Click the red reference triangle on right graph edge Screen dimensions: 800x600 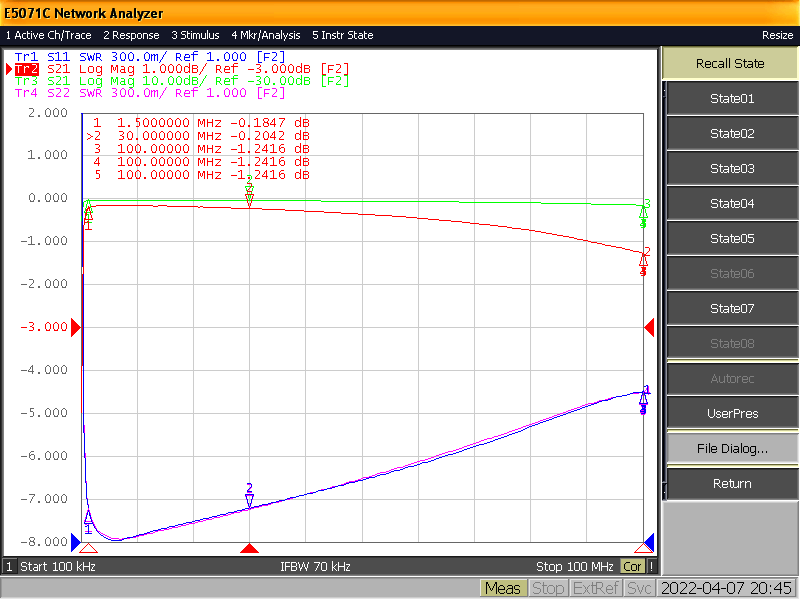[649, 327]
